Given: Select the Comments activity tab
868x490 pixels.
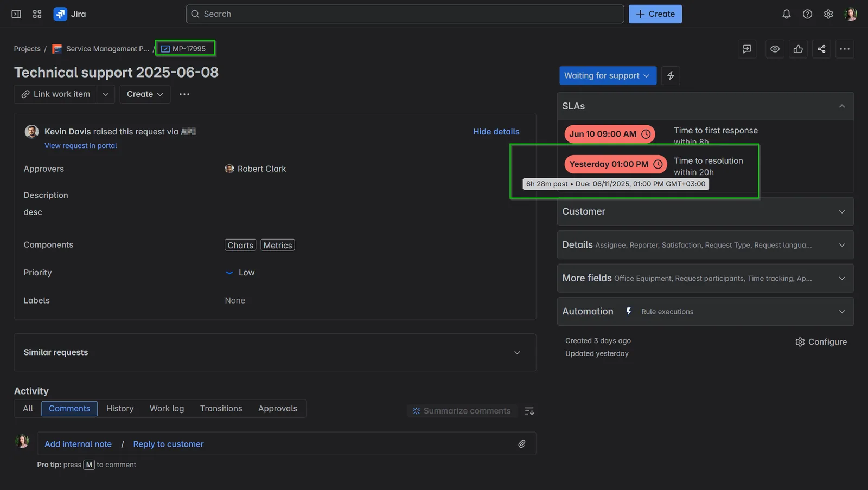Looking at the screenshot, I should [69, 409].
